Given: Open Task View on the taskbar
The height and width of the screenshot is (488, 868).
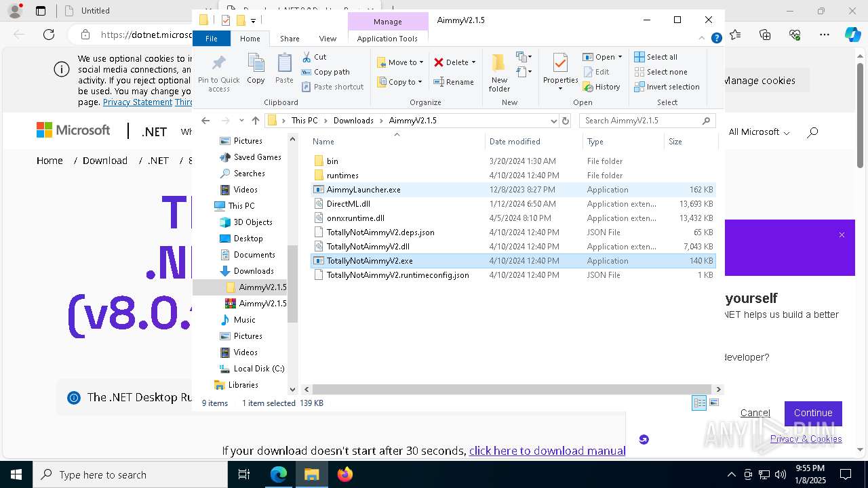Looking at the screenshot, I should [x=244, y=474].
